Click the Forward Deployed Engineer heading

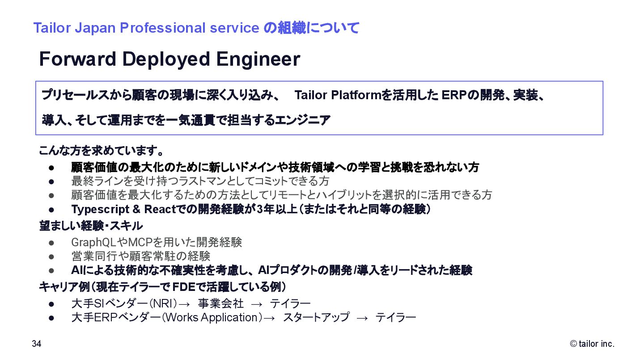(x=169, y=59)
